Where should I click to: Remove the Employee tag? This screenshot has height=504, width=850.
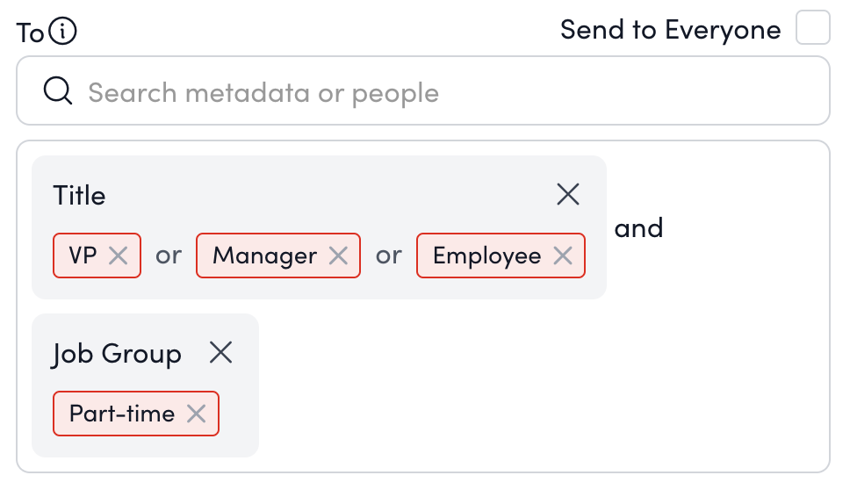[563, 256]
